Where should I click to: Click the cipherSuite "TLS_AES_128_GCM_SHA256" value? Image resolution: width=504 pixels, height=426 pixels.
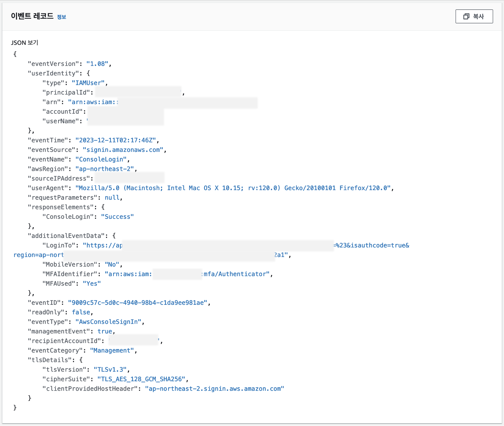pos(141,379)
